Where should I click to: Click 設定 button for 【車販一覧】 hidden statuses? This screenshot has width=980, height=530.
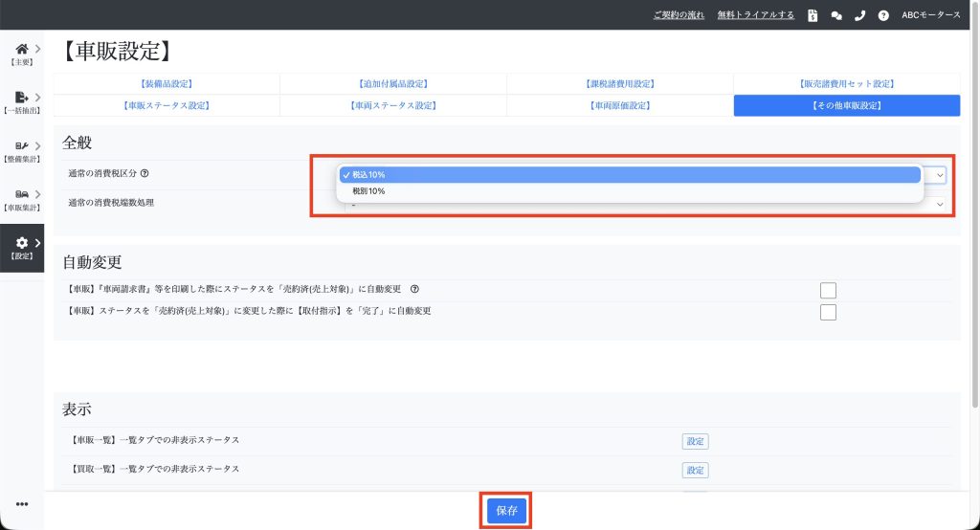click(695, 441)
